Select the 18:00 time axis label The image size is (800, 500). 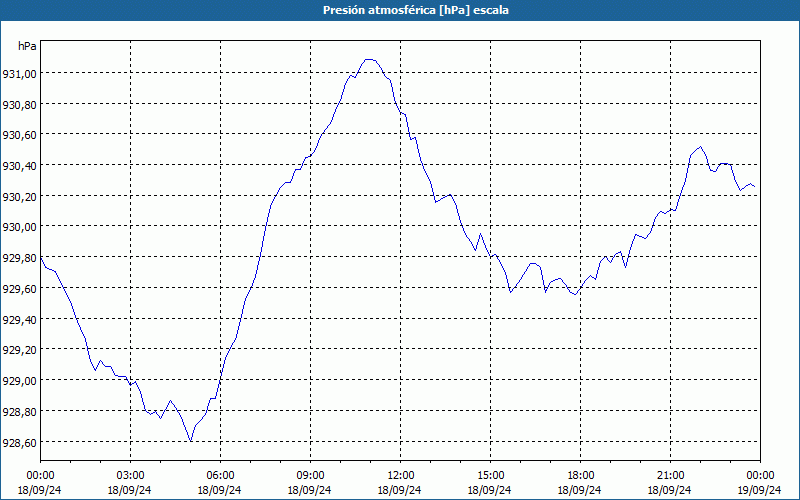coord(581,476)
